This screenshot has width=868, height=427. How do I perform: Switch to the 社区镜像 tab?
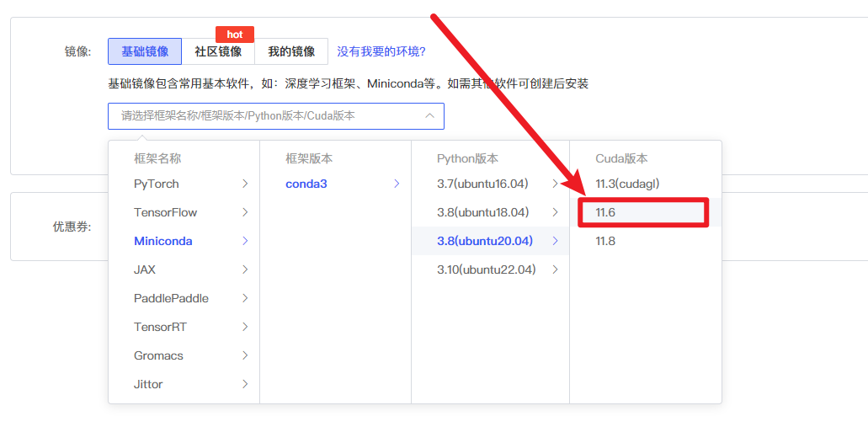218,51
